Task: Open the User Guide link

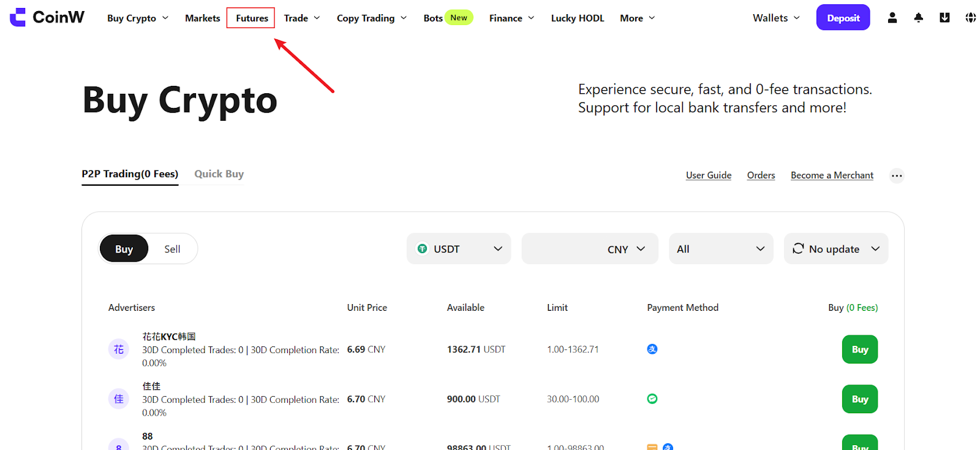Action: tap(709, 175)
